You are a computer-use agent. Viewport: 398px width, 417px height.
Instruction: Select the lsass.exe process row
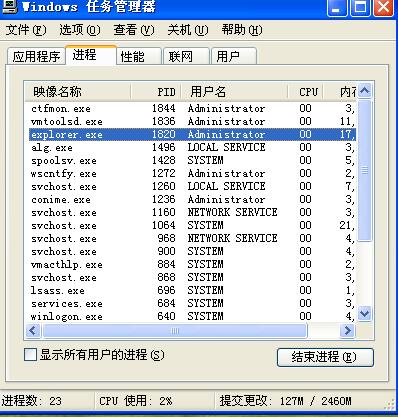[192, 290]
